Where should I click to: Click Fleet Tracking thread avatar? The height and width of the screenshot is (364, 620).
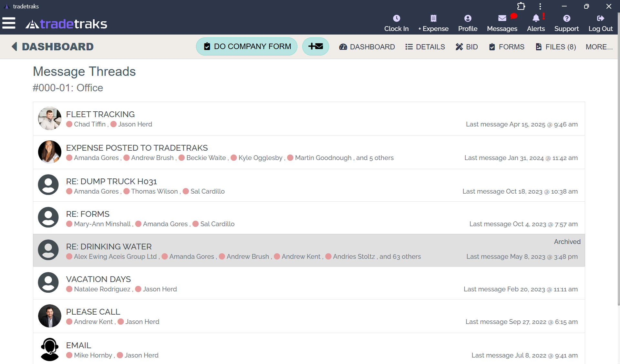click(x=50, y=118)
